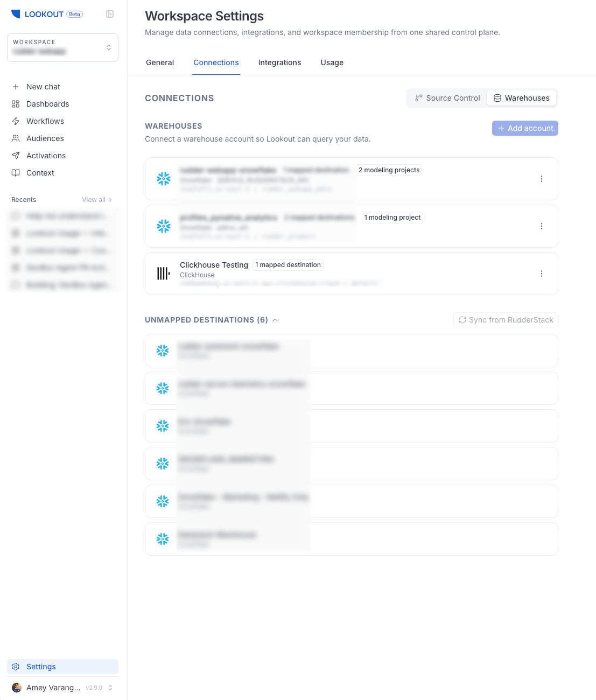The width and height of the screenshot is (596, 700).
Task: Open Audiences via the people icon
Action: [16, 138]
